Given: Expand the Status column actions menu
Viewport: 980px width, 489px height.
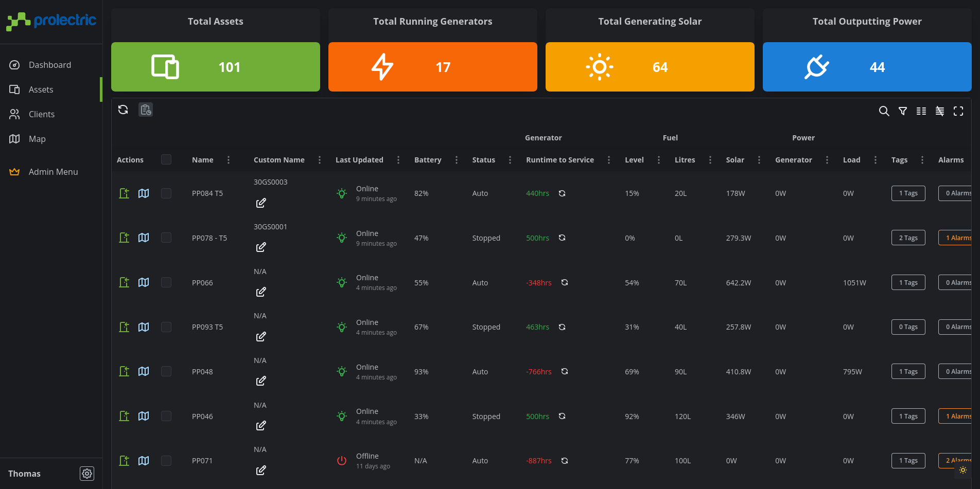Looking at the screenshot, I should [x=510, y=160].
